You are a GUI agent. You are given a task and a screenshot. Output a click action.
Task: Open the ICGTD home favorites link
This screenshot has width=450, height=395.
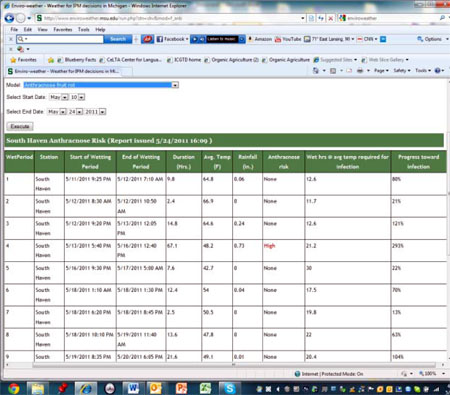[x=184, y=60]
